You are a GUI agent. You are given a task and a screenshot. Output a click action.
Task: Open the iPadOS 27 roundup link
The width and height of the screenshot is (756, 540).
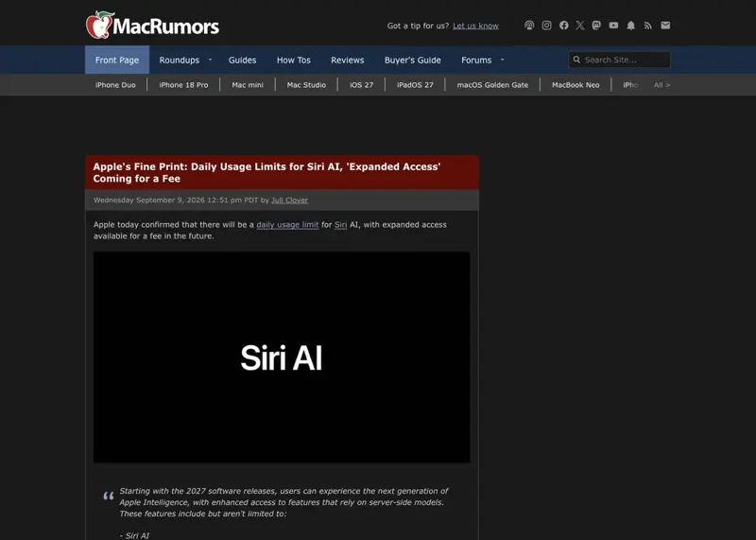click(415, 85)
